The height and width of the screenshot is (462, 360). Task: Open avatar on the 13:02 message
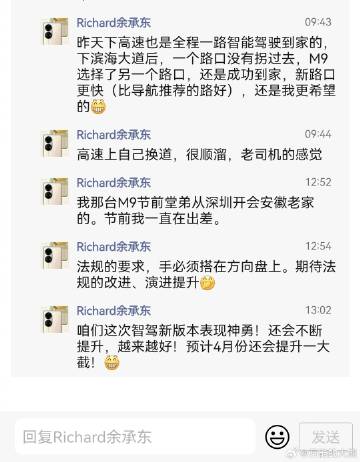(x=55, y=320)
